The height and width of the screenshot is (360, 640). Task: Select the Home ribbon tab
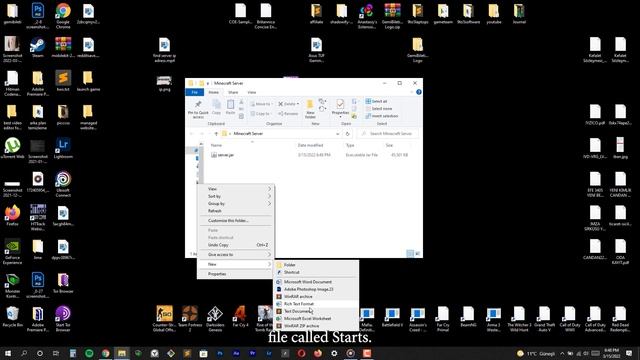point(213,92)
